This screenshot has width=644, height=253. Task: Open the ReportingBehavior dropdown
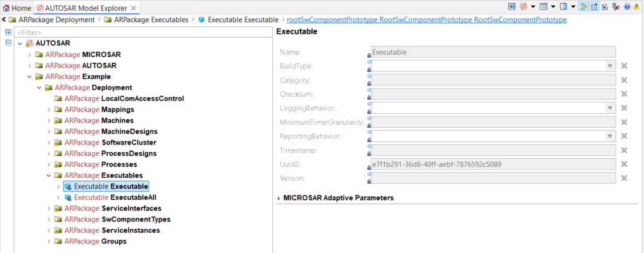coord(609,136)
